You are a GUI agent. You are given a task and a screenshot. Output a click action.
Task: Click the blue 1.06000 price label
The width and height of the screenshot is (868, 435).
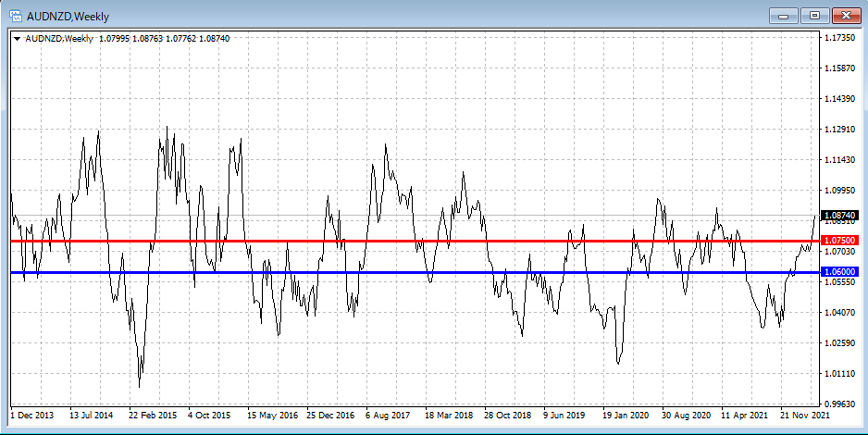click(x=839, y=271)
